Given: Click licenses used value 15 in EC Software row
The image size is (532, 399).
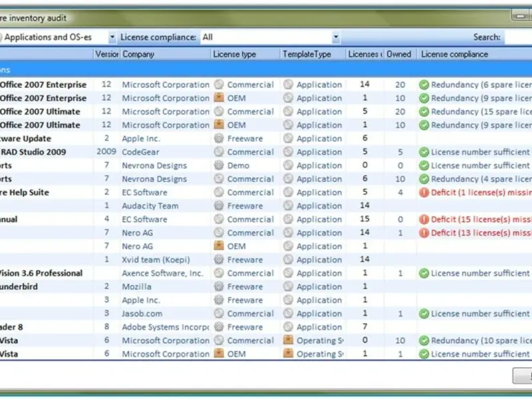Looking at the screenshot, I should [x=364, y=219].
